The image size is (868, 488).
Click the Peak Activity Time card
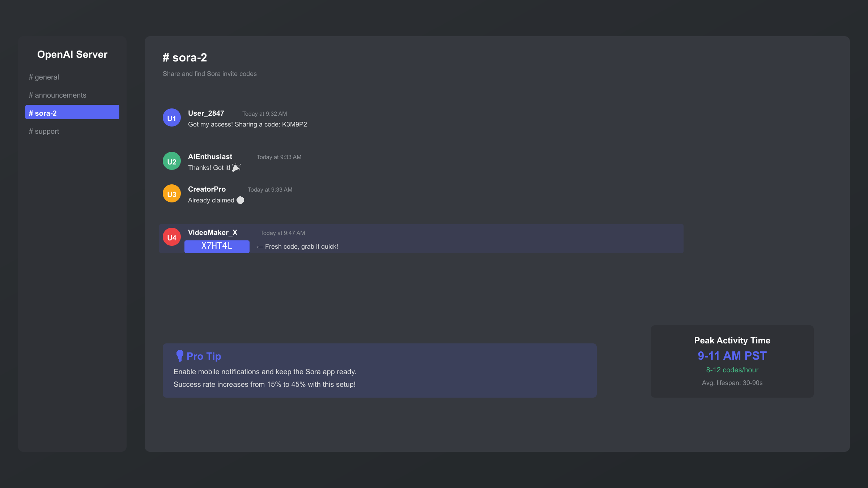(732, 361)
